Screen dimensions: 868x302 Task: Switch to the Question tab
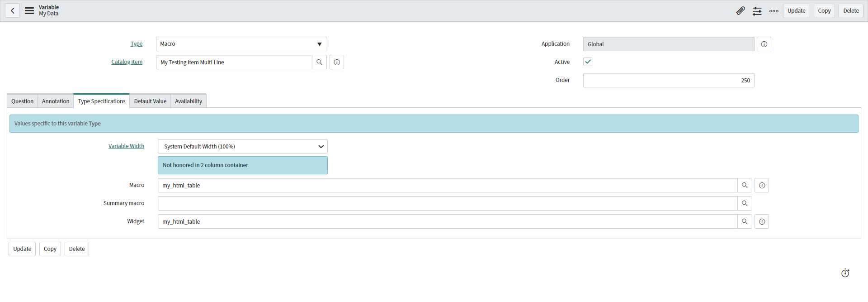22,101
